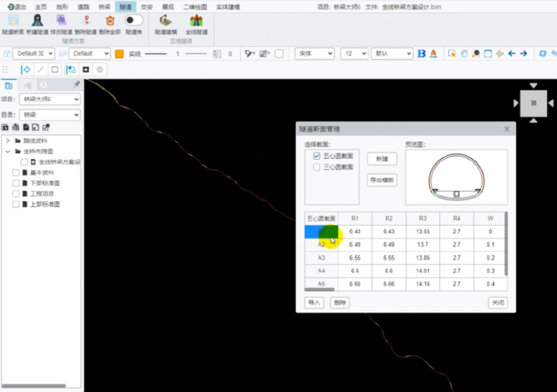This screenshot has width=557, height=392.
Task: Select the R3 cell with value 13.86
Action: pyautogui.click(x=422, y=258)
